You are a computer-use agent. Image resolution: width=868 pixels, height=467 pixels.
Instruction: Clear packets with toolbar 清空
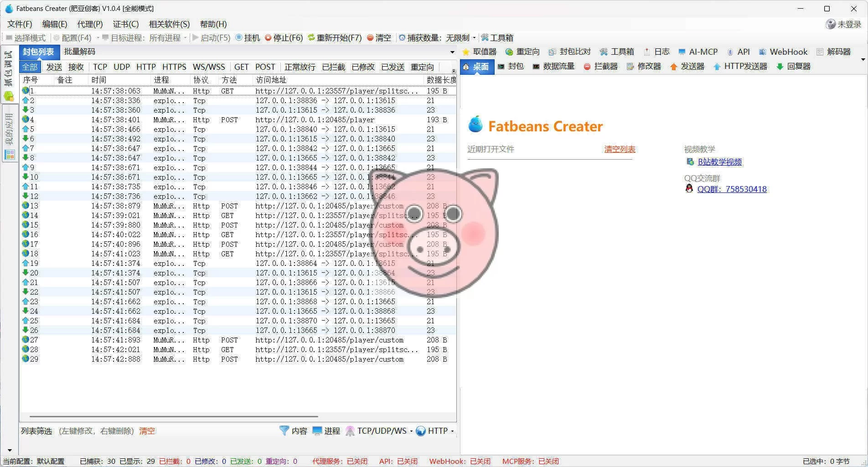[x=379, y=38]
